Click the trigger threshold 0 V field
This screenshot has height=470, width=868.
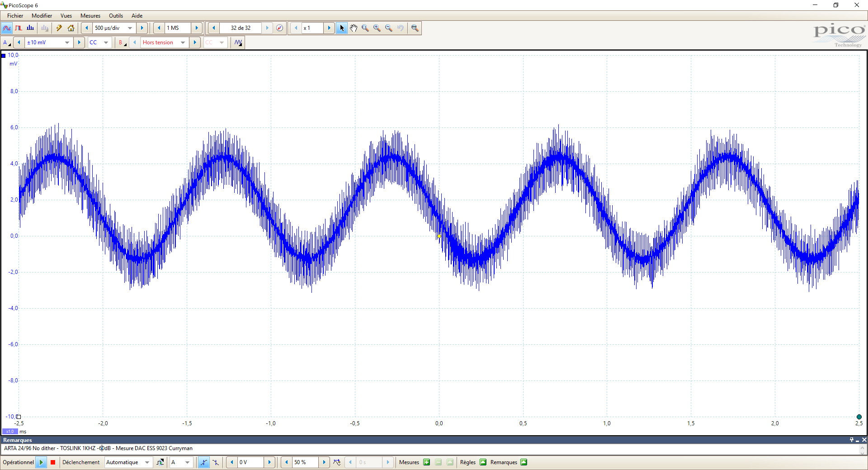point(250,462)
